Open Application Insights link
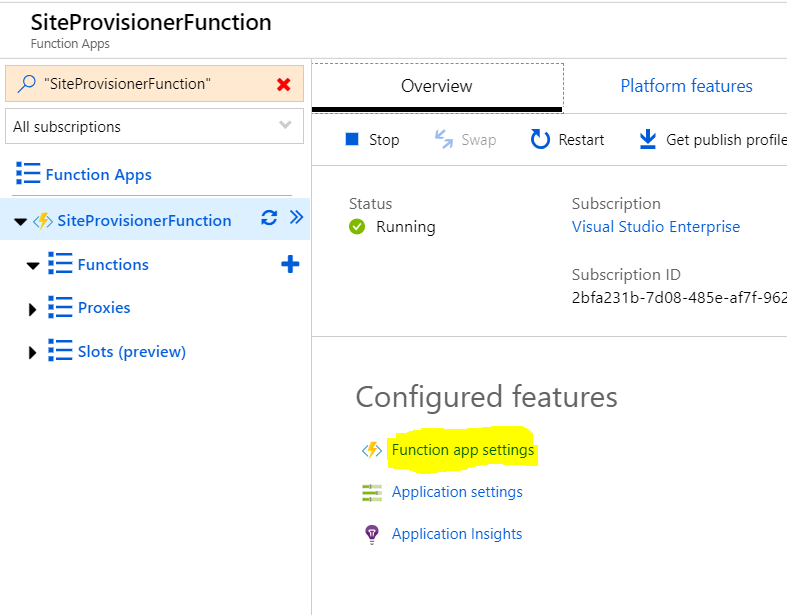This screenshot has height=615, width=787. (457, 534)
